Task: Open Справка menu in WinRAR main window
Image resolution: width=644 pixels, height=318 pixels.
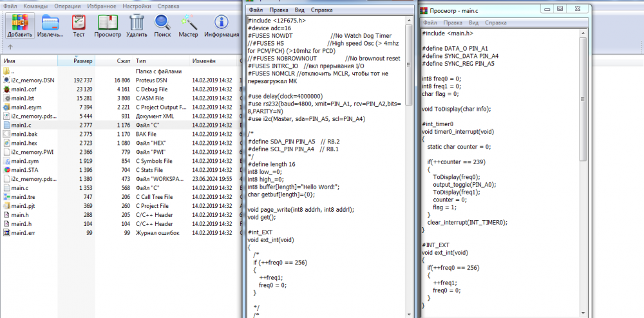Action: click(x=168, y=6)
